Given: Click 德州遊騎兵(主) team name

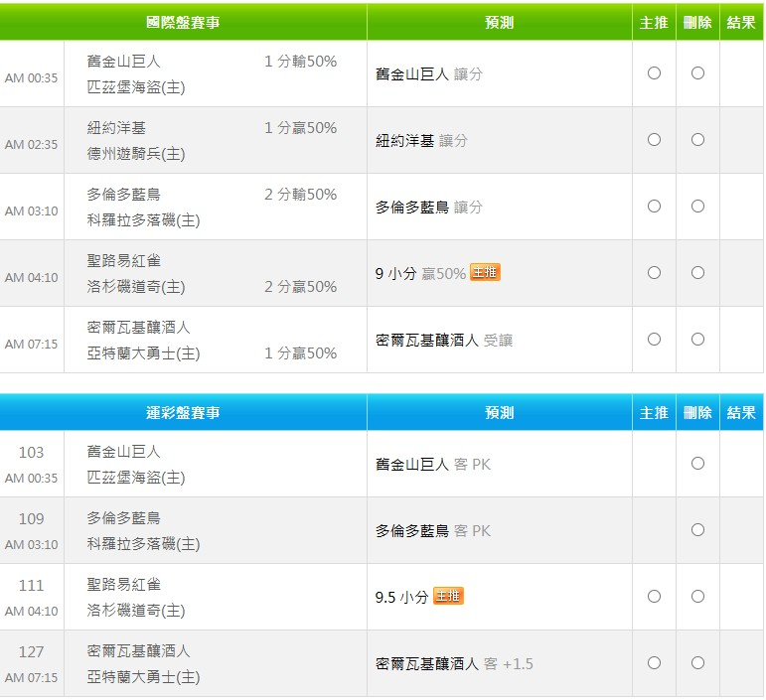Looking at the screenshot, I should click(136, 154).
